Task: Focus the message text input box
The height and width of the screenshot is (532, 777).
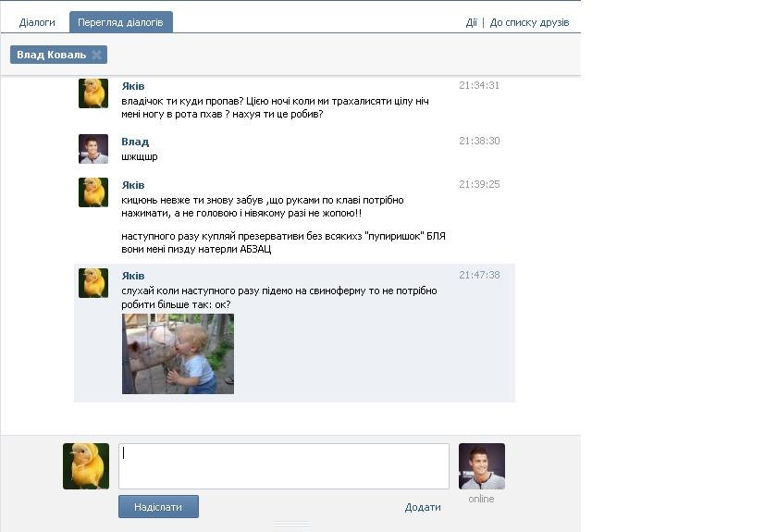Action: point(283,466)
